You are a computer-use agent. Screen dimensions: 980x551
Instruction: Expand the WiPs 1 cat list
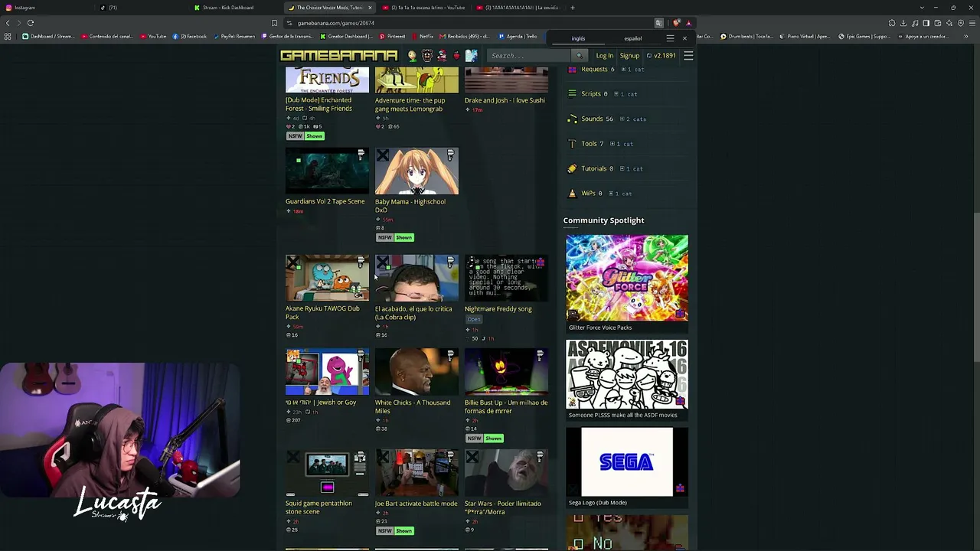point(621,194)
